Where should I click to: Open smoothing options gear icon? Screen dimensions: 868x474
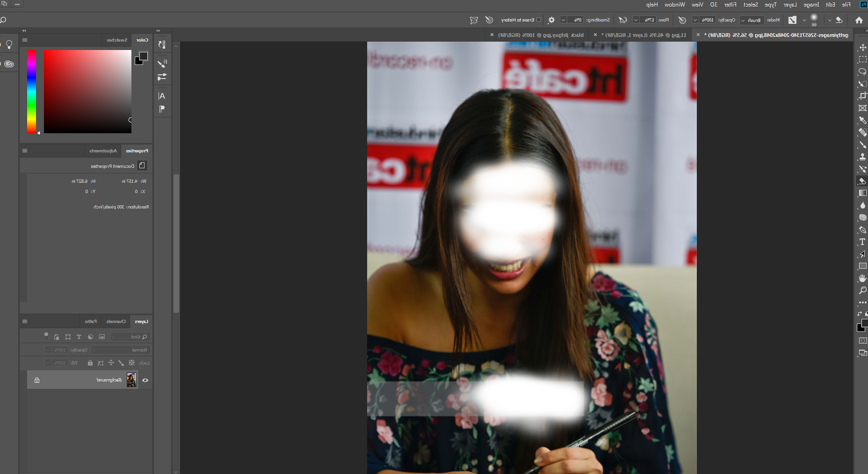pyautogui.click(x=551, y=20)
